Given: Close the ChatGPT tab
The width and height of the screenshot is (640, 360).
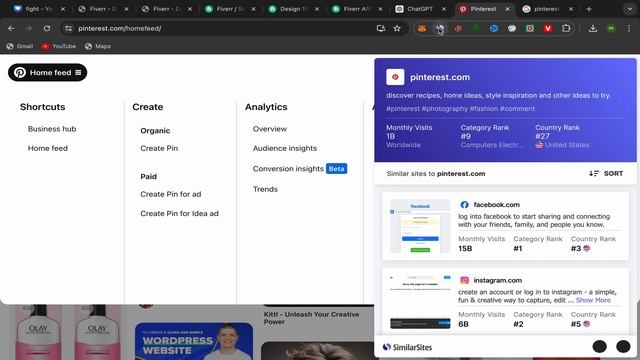Looking at the screenshot, I should pos(444,9).
